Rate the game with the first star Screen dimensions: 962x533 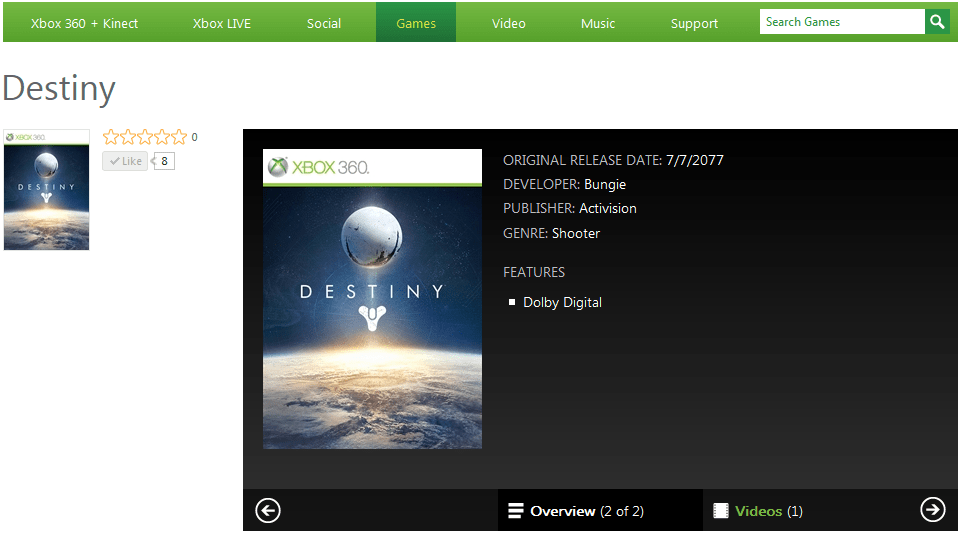tap(110, 137)
